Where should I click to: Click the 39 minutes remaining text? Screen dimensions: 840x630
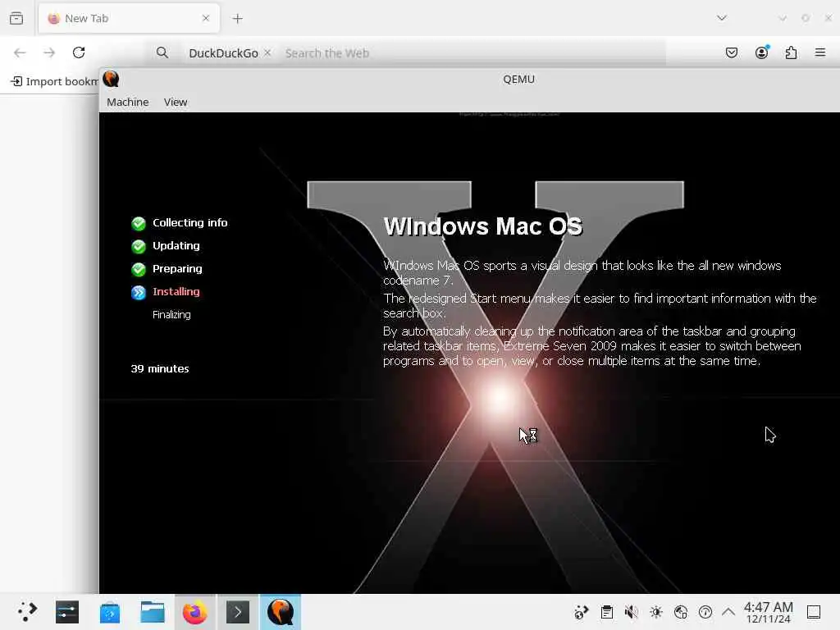(x=160, y=368)
